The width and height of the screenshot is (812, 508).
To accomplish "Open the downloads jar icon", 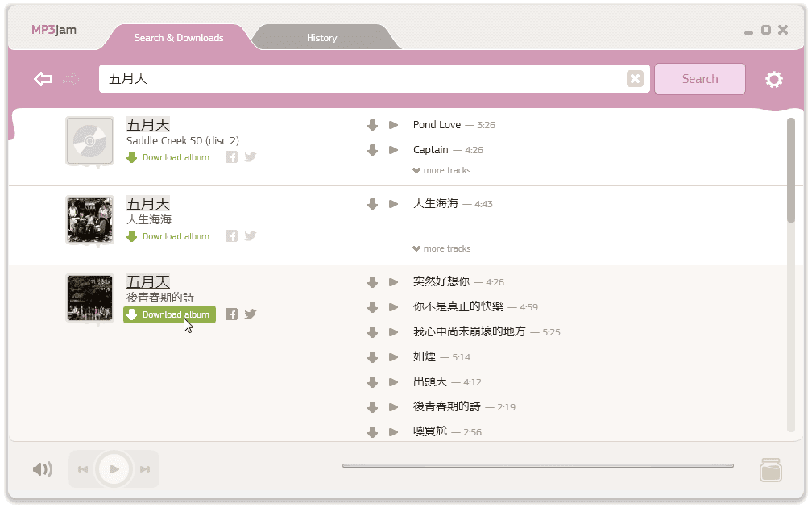I will coord(771,469).
